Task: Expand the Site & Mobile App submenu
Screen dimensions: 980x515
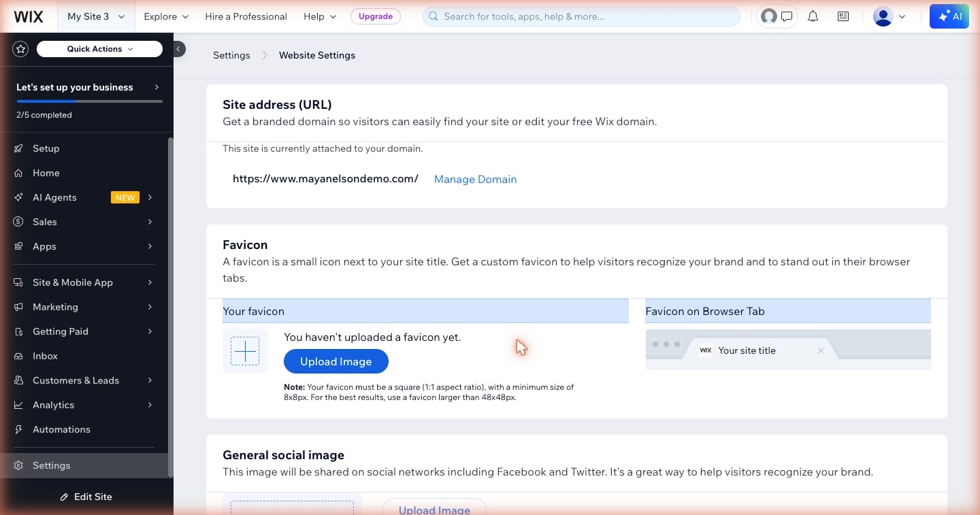Action: coord(150,282)
